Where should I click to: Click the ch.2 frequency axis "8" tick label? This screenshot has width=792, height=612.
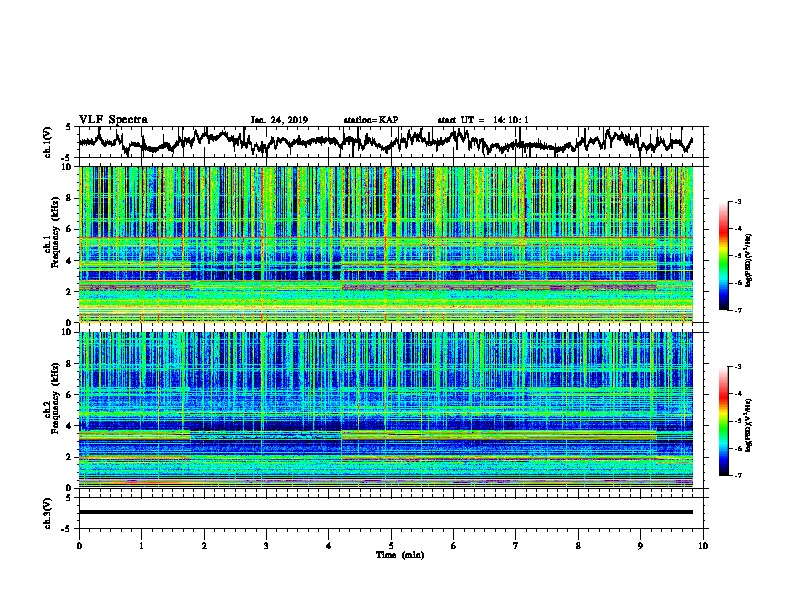click(71, 364)
